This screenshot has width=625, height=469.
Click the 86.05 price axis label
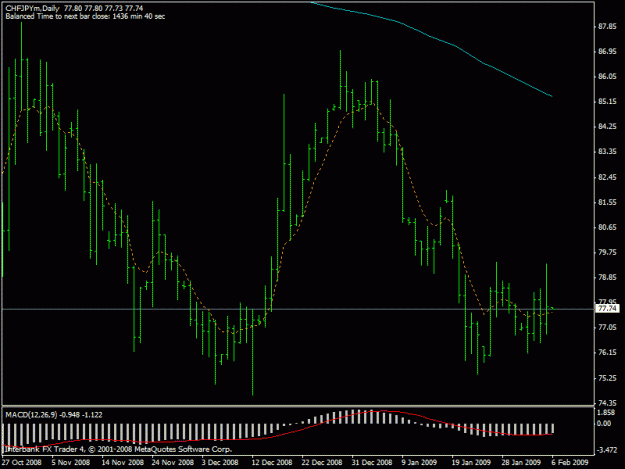[607, 77]
